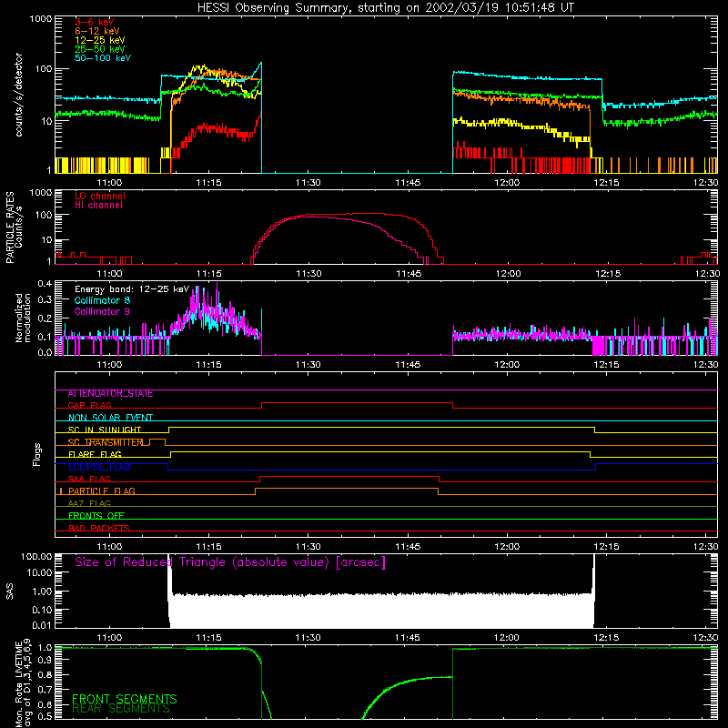The height and width of the screenshot is (728, 728).
Task: Select the '3-6 keV' red legend label
Action: tap(95, 22)
